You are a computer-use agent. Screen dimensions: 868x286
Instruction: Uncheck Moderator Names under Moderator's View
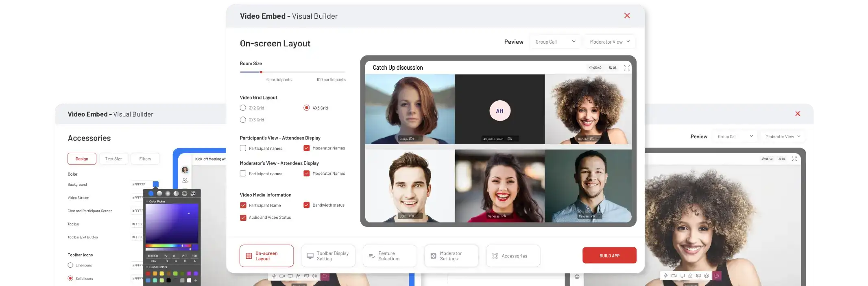pos(307,174)
